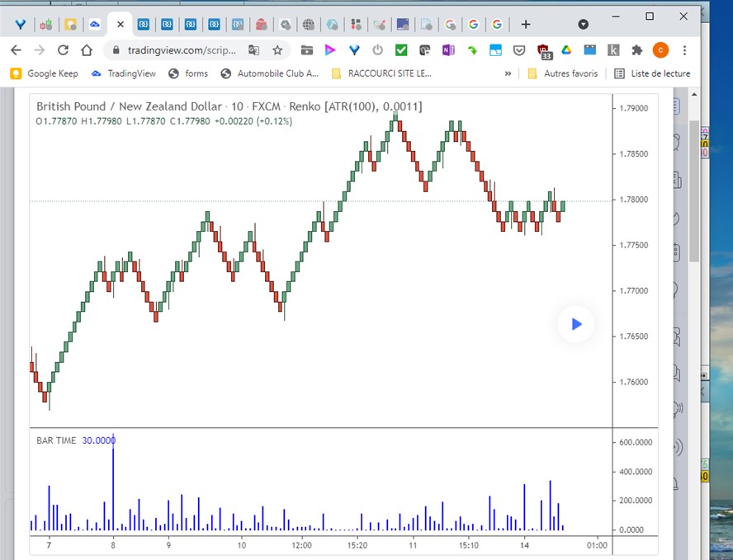Open Google Keep bookmark
The width and height of the screenshot is (733, 560).
44,73
